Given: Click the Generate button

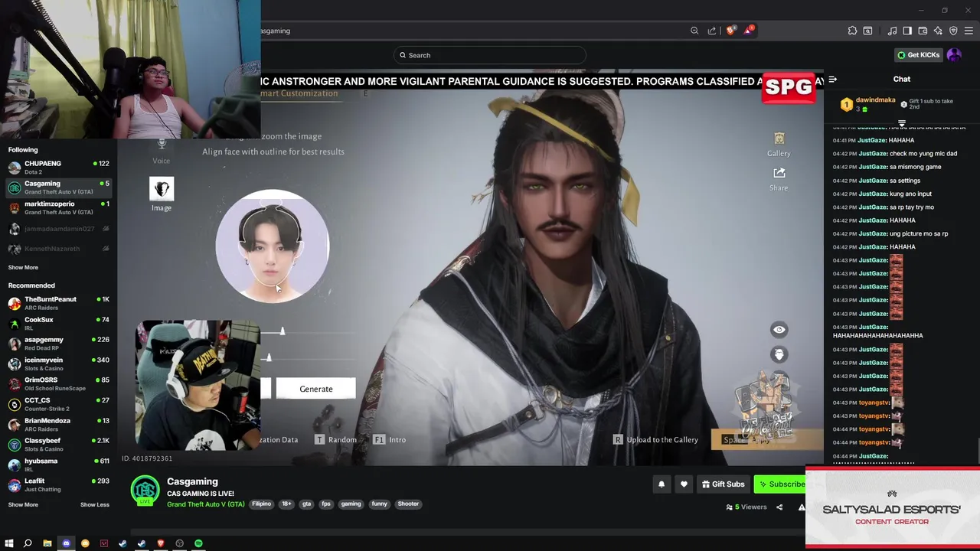Looking at the screenshot, I should tap(315, 389).
